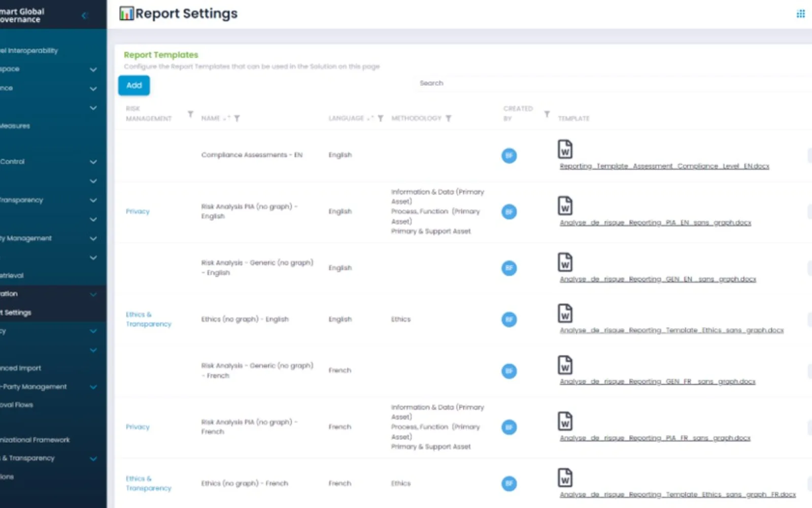Screen dimensions: 812x508
Task: Open filter icon for Language column
Action: [381, 118]
